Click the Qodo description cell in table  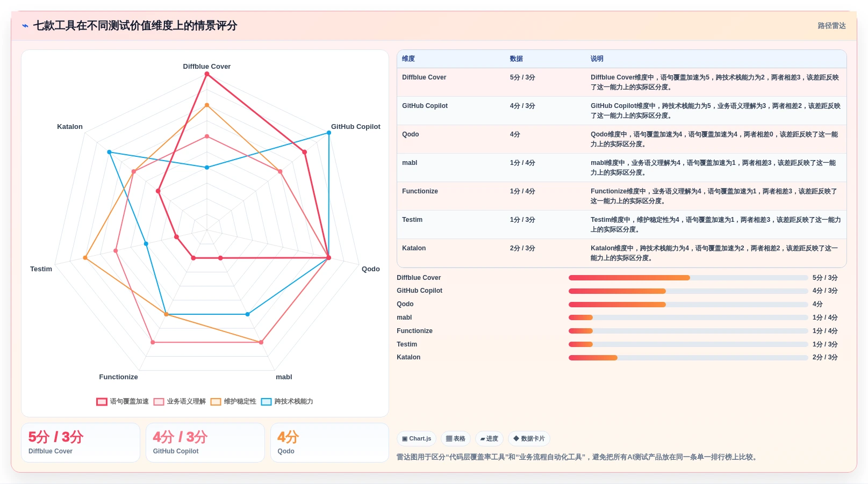tap(715, 139)
